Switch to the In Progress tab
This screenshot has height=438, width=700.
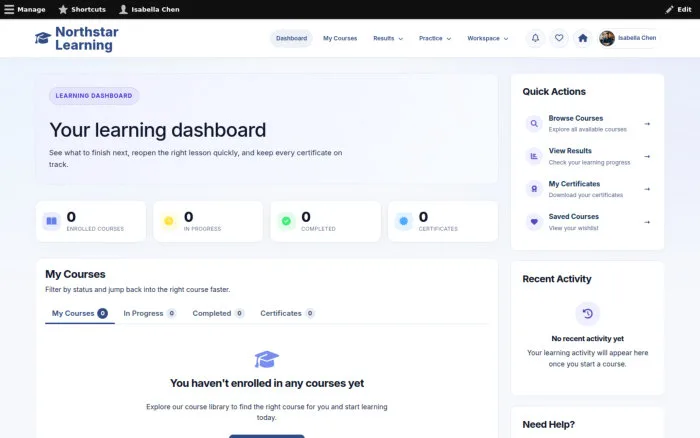pos(150,313)
